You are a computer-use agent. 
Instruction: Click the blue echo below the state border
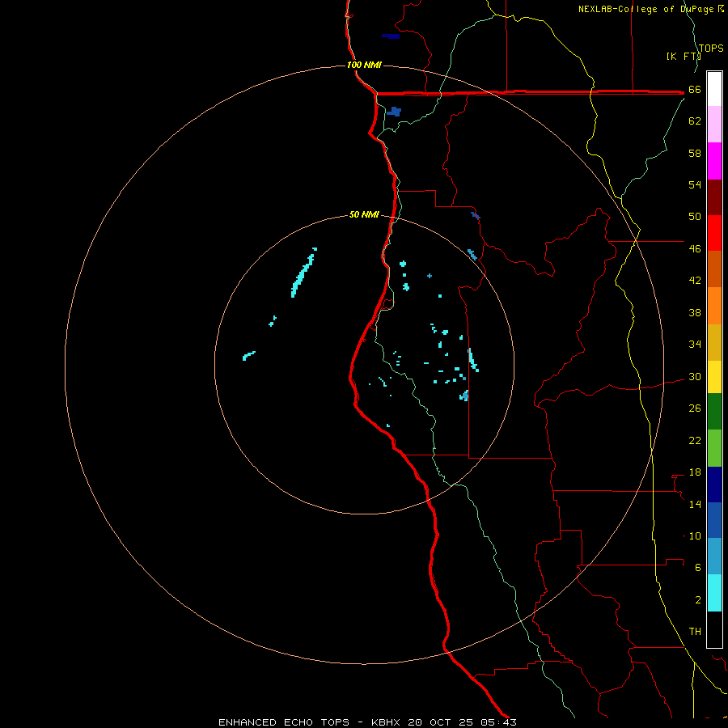point(394,112)
